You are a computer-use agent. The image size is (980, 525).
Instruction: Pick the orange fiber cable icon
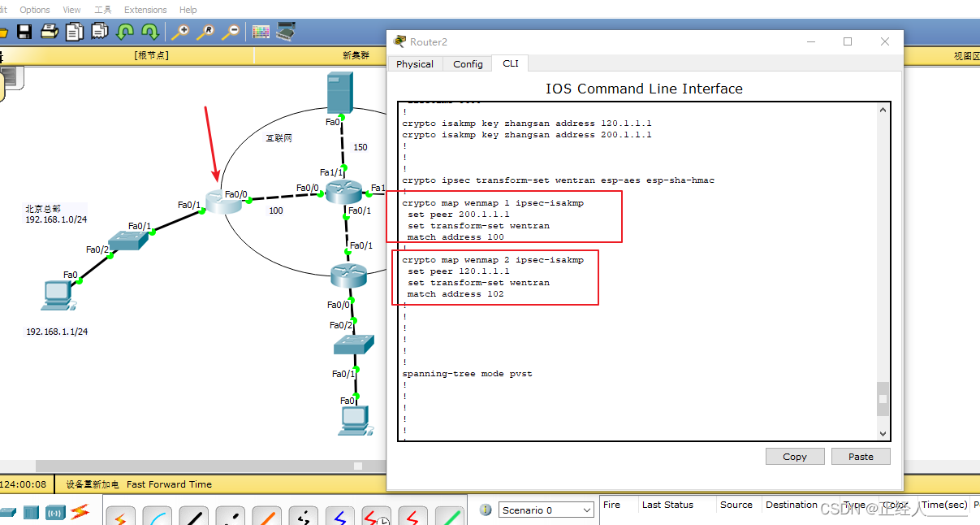pyautogui.click(x=267, y=516)
